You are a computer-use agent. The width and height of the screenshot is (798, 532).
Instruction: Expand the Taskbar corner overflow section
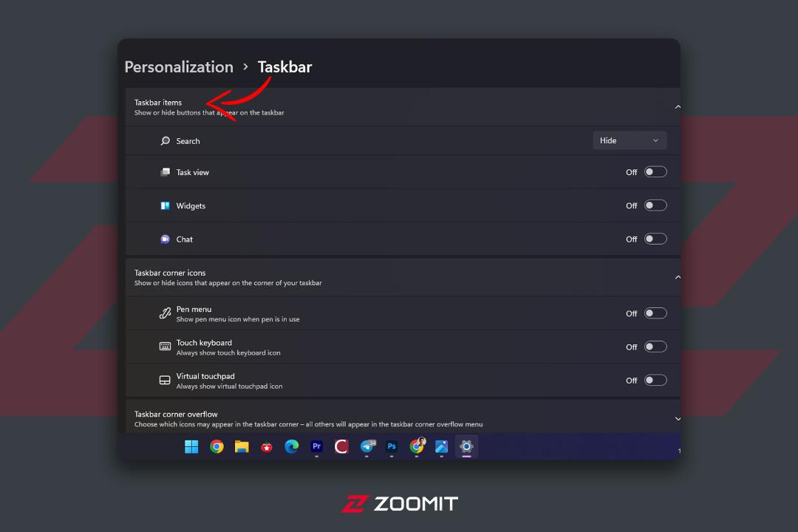pyautogui.click(x=678, y=419)
